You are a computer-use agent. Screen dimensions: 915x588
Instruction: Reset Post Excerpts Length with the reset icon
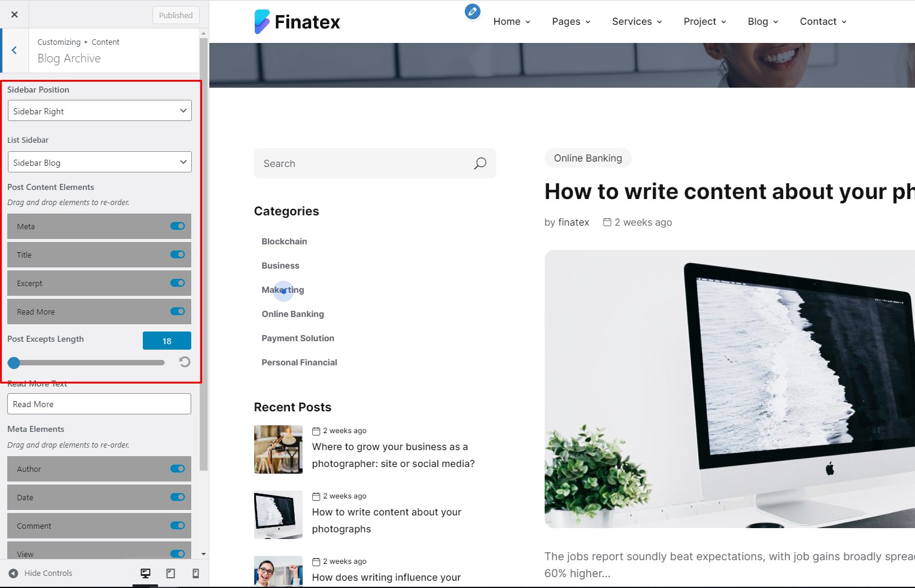click(x=185, y=362)
